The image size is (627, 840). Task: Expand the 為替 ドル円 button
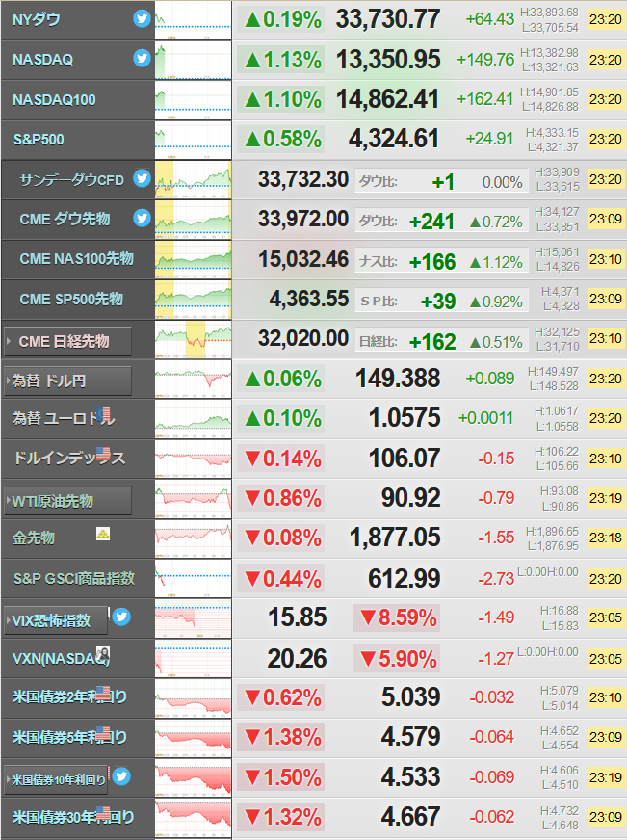point(67,381)
